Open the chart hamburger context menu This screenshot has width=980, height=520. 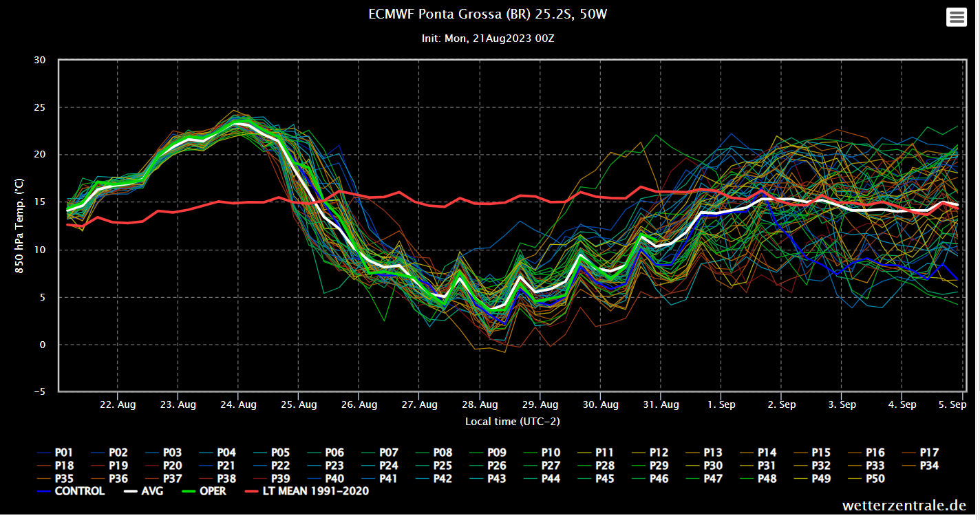coord(957,17)
